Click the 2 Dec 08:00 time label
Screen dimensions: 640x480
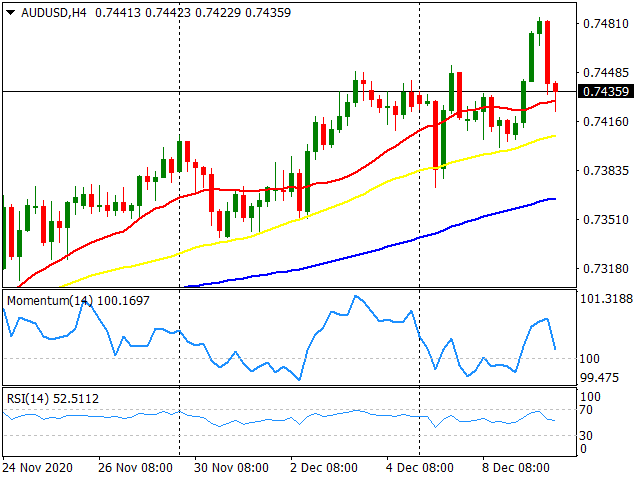click(324, 467)
